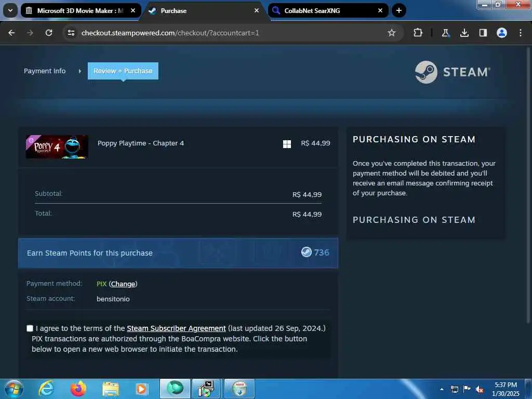Open a new browser tab
532x399 pixels.
(x=399, y=10)
